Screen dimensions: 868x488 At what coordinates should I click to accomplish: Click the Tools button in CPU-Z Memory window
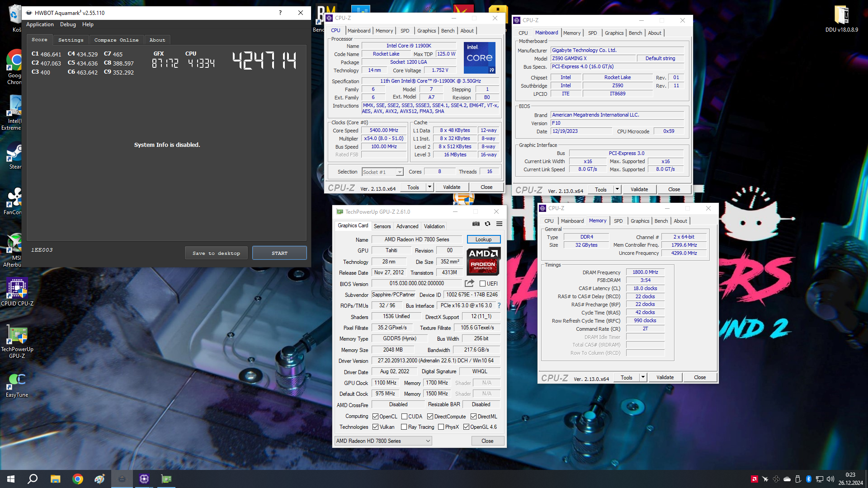[627, 377]
